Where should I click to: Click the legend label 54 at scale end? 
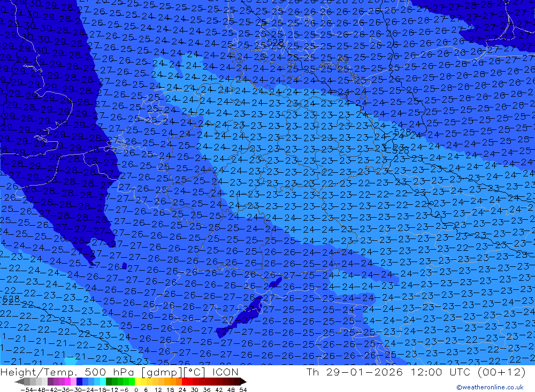tap(243, 390)
